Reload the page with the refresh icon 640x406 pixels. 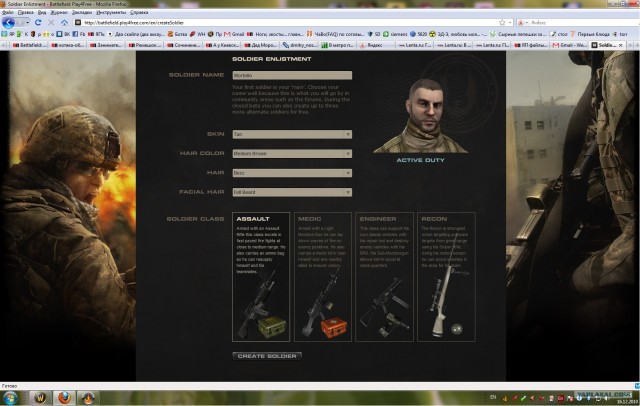pos(38,22)
